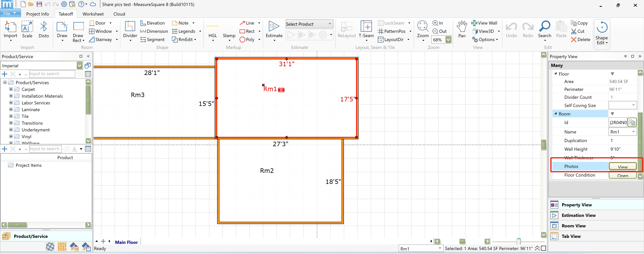Open the Project Info tab
Image resolution: width=644 pixels, height=254 pixels.
pos(37,14)
